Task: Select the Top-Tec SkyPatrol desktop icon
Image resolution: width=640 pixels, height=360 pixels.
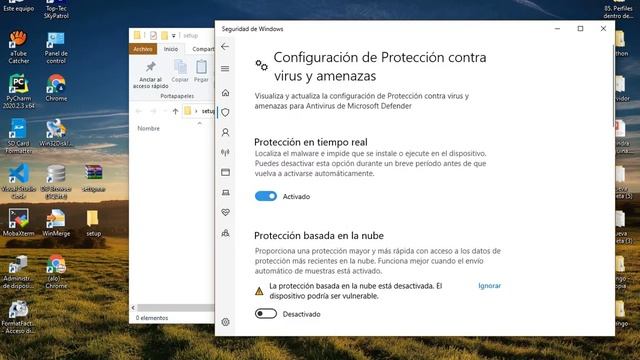Action: [56, 9]
